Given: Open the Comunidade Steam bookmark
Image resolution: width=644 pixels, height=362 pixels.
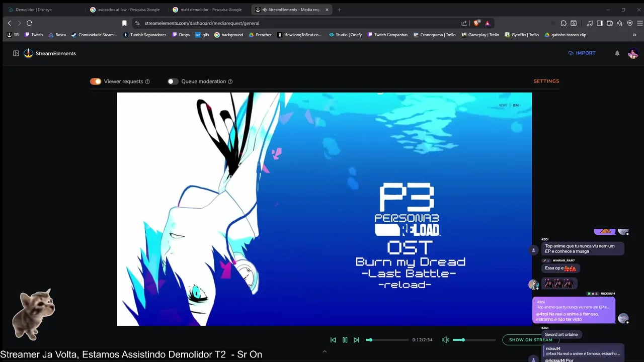Looking at the screenshot, I should tap(94, 35).
